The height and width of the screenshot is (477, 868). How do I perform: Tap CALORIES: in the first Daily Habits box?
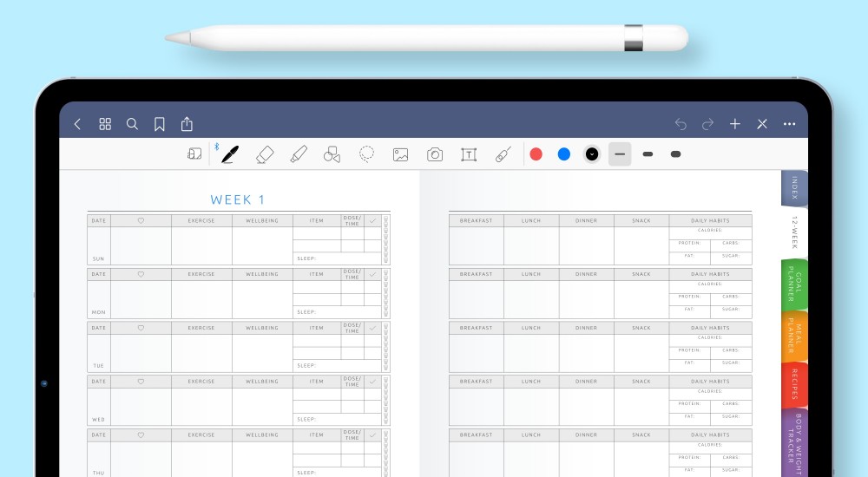coord(710,230)
